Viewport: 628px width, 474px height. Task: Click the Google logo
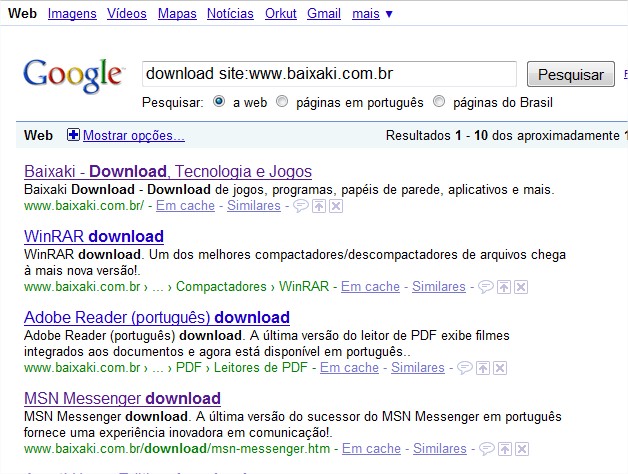[74, 76]
